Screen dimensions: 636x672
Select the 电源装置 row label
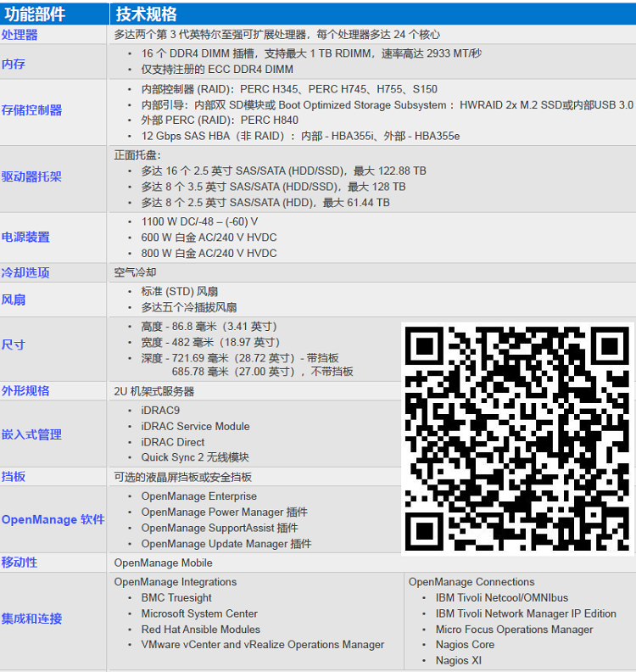pos(25,238)
